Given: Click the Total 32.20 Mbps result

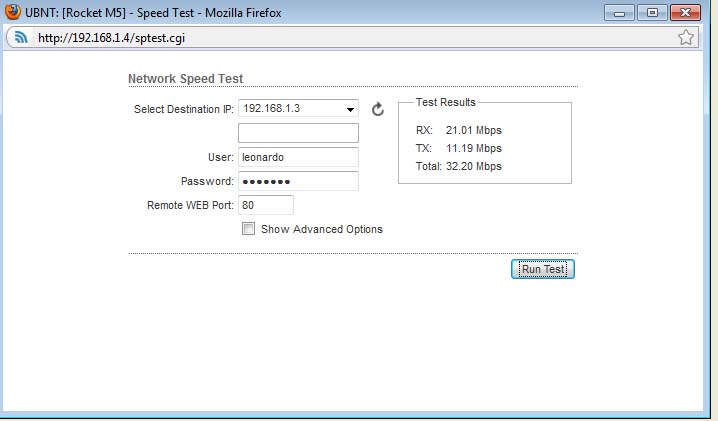Looking at the screenshot, I should point(458,166).
